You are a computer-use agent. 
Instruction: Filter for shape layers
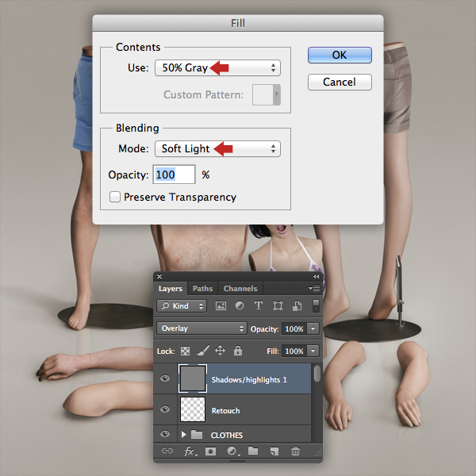(278, 305)
